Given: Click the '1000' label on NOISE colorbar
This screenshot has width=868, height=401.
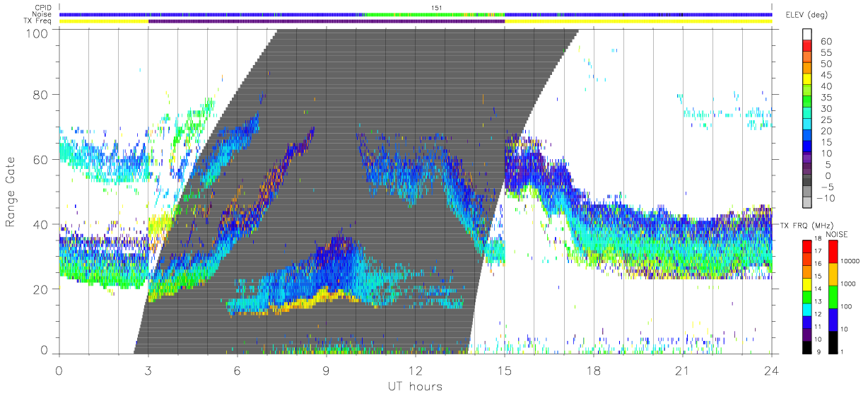Looking at the screenshot, I should click(847, 284).
